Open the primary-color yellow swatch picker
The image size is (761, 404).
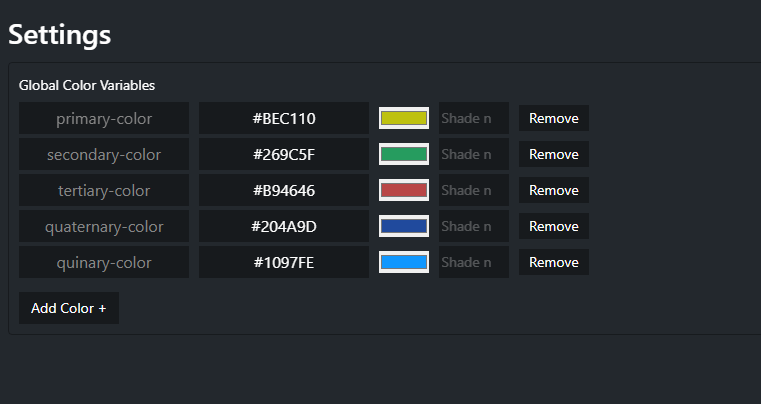404,118
